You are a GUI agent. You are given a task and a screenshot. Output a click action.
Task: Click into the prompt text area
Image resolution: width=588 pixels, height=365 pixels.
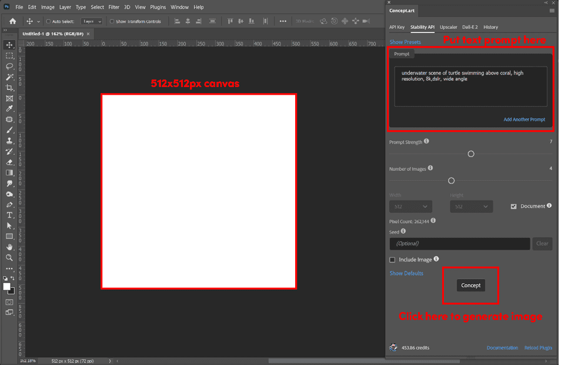coord(470,87)
